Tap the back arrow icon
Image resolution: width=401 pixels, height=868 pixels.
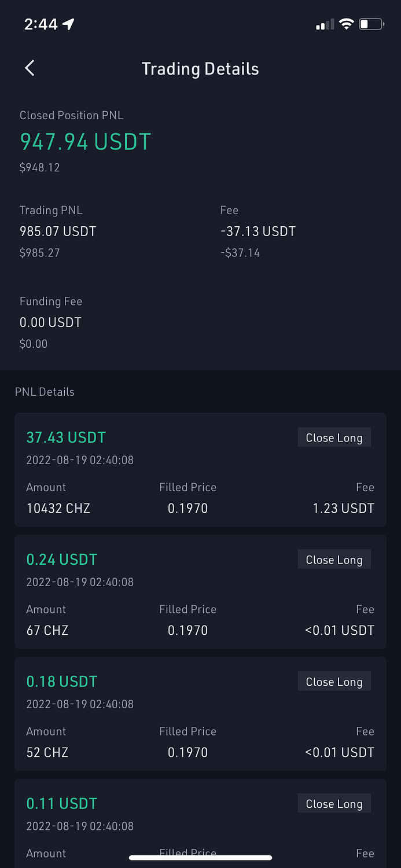click(x=30, y=68)
